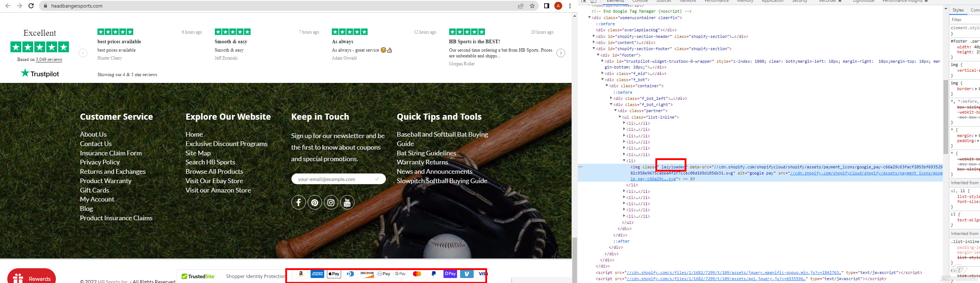Image resolution: width=980 pixels, height=283 pixels.
Task: Open the browser side panel icon
Action: tap(546, 6)
